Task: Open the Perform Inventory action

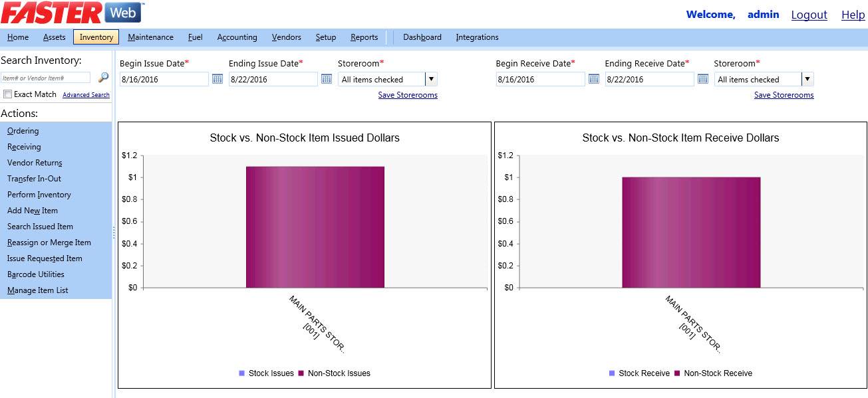Action: pos(39,195)
